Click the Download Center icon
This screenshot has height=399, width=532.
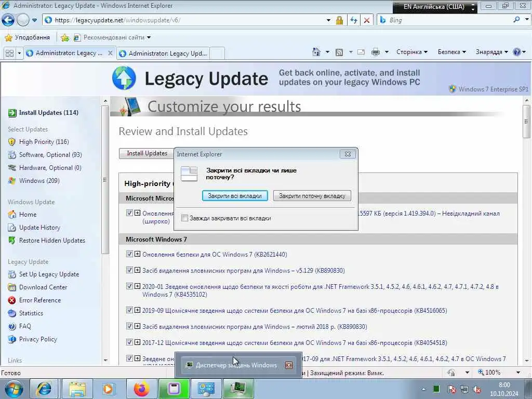[12, 287]
